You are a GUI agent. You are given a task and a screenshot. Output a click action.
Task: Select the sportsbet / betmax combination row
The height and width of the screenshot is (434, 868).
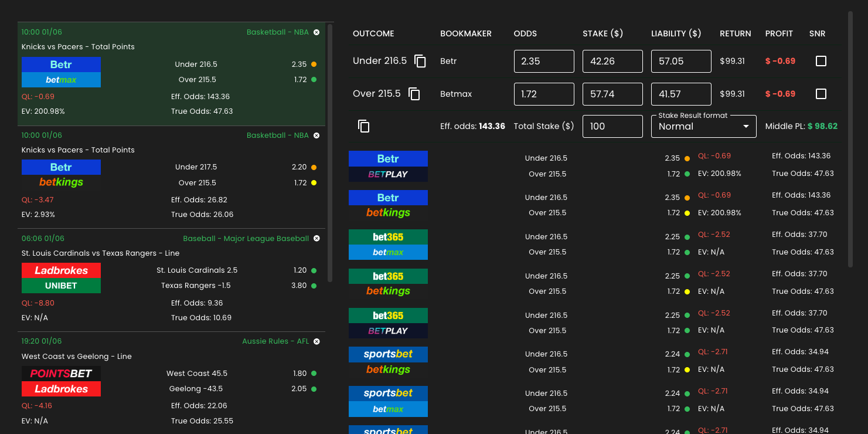click(x=593, y=401)
